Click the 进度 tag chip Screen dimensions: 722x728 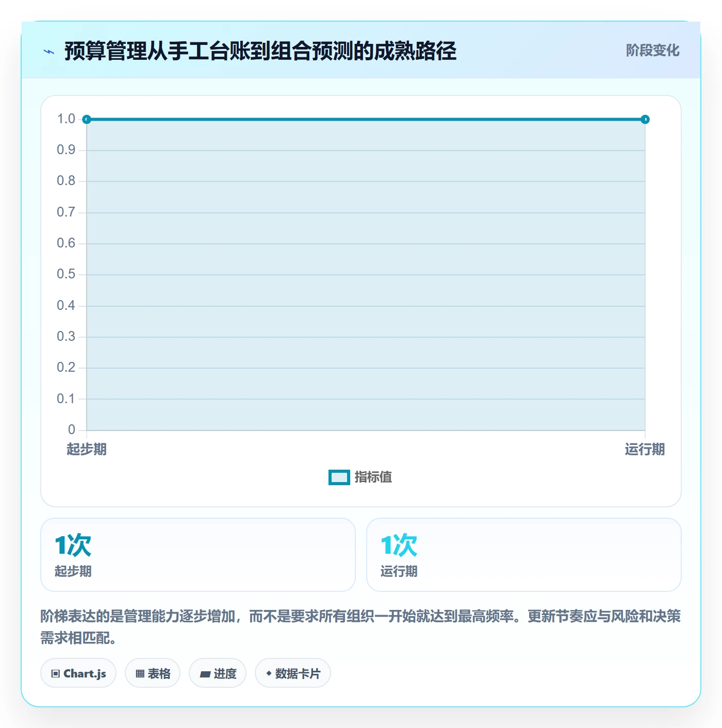218,673
